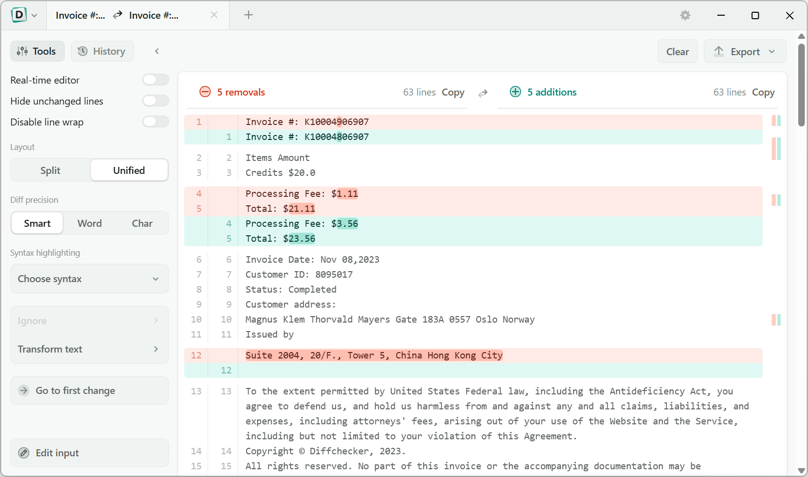Viewport: 808px width, 477px height.
Task: Close the Invoice comparison tab
Action: coord(214,15)
